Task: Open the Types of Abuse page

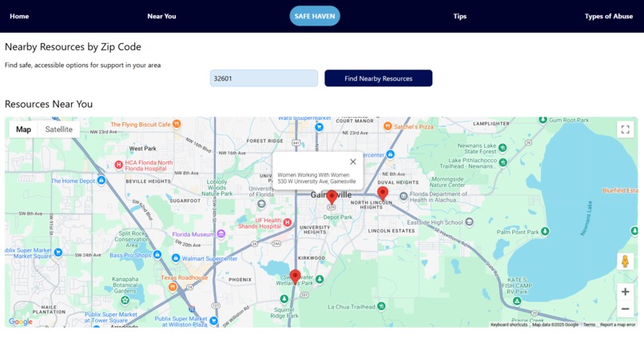Action: point(609,17)
